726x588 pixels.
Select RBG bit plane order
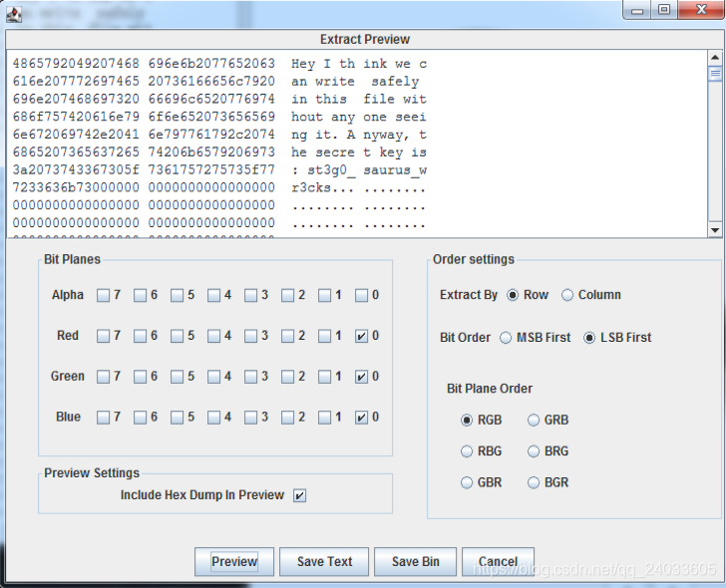pyautogui.click(x=467, y=451)
